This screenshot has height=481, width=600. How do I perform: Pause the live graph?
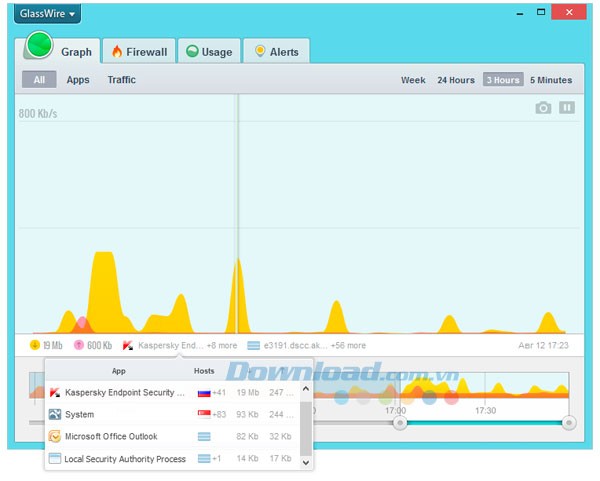click(567, 108)
